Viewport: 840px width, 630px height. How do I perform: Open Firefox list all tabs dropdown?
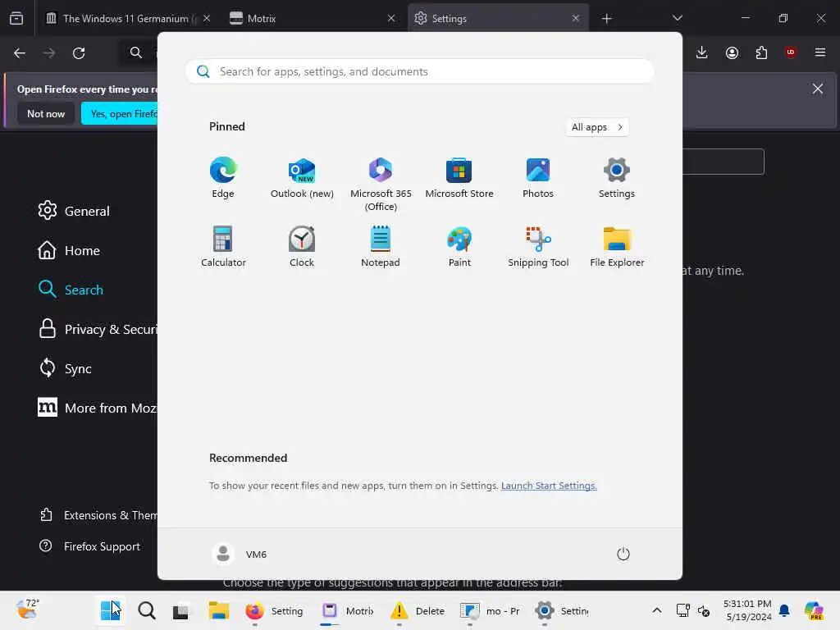click(677, 18)
